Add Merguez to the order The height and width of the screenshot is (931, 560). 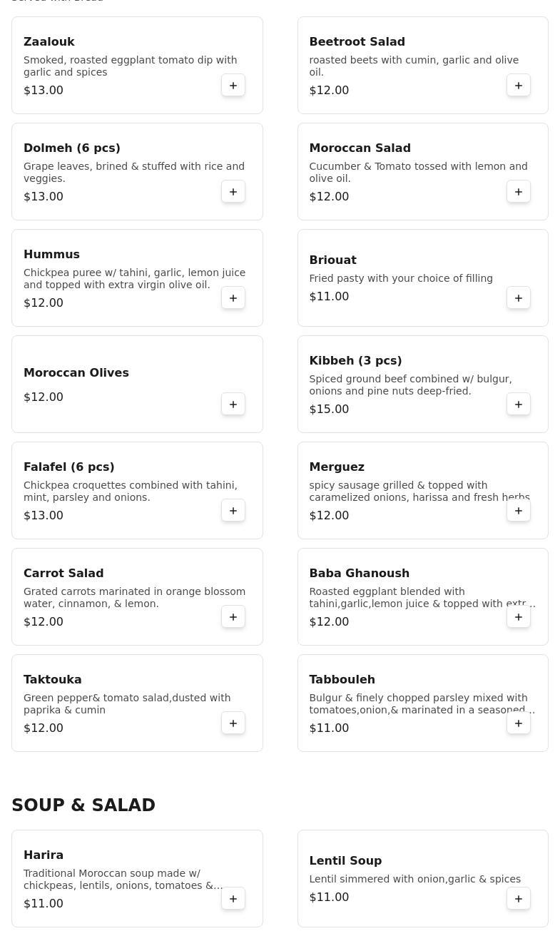coord(519,511)
